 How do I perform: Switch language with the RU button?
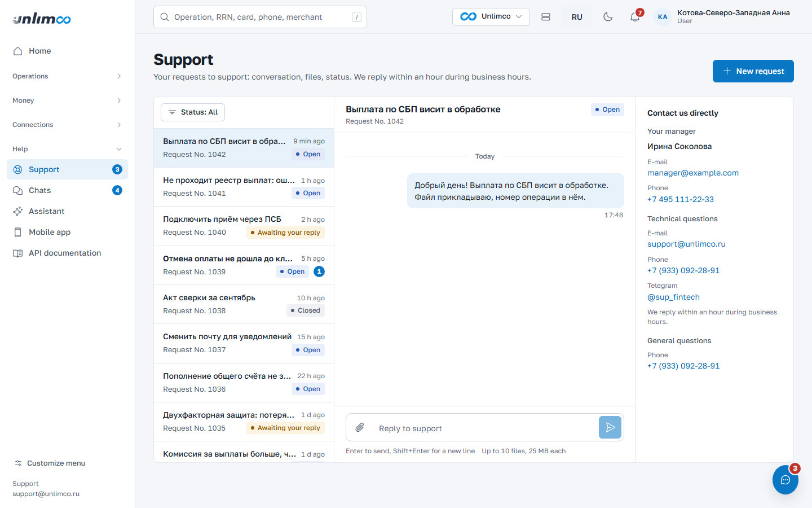pyautogui.click(x=577, y=17)
